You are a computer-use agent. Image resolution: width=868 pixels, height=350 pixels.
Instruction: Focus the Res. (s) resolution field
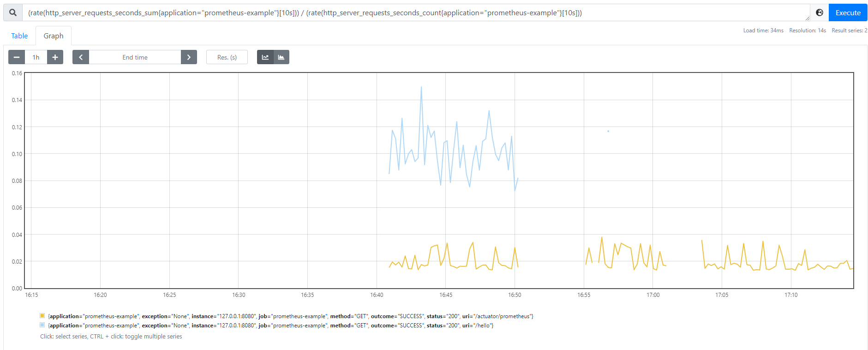227,57
